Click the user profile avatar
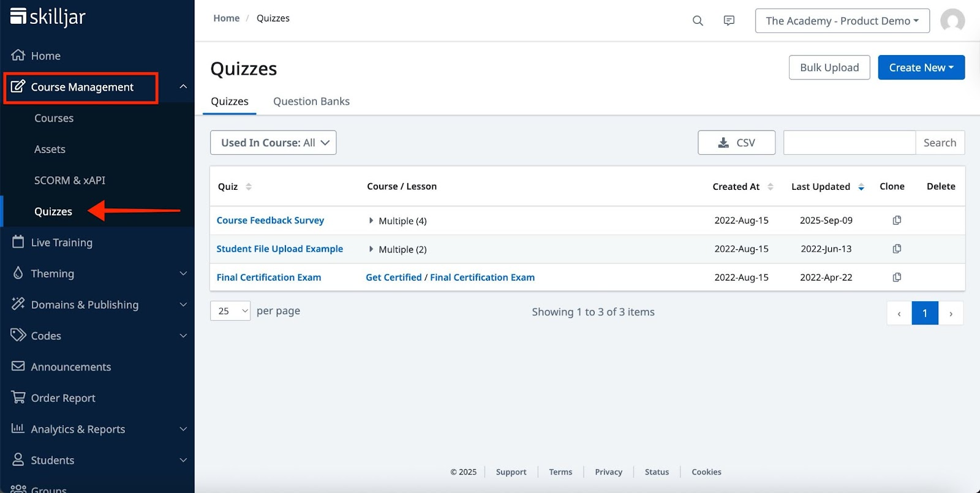 coord(952,21)
